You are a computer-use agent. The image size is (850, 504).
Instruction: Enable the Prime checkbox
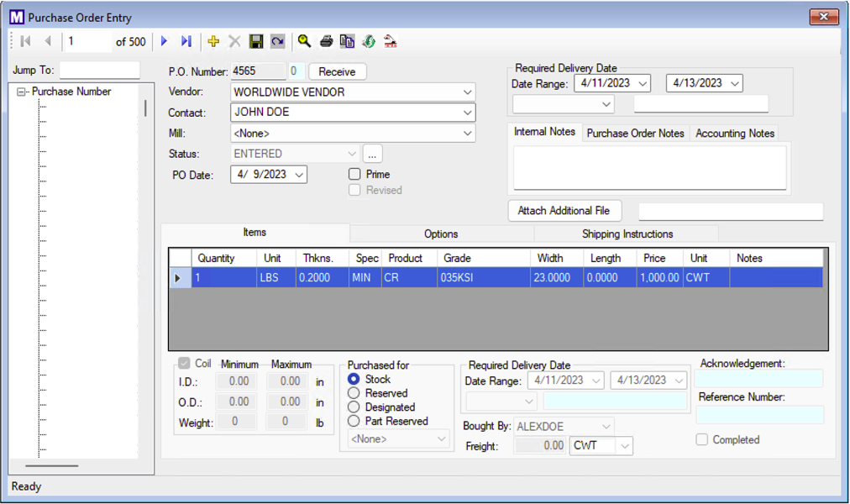click(354, 174)
